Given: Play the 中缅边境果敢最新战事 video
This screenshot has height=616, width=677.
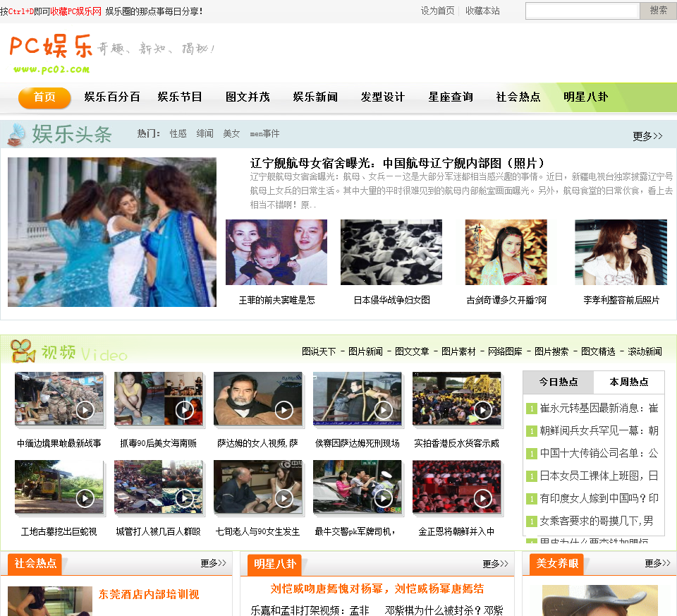Looking at the screenshot, I should point(59,398).
